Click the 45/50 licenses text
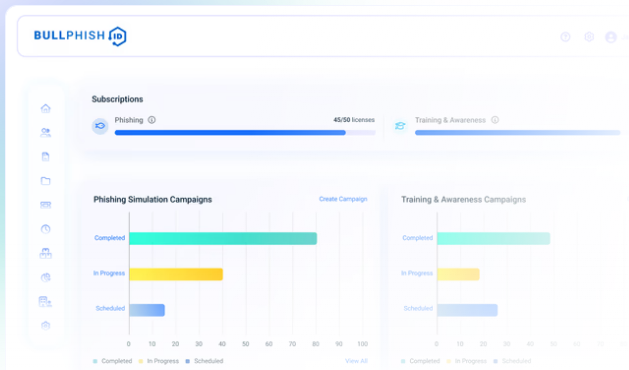This screenshot has height=370, width=629. coord(354,120)
